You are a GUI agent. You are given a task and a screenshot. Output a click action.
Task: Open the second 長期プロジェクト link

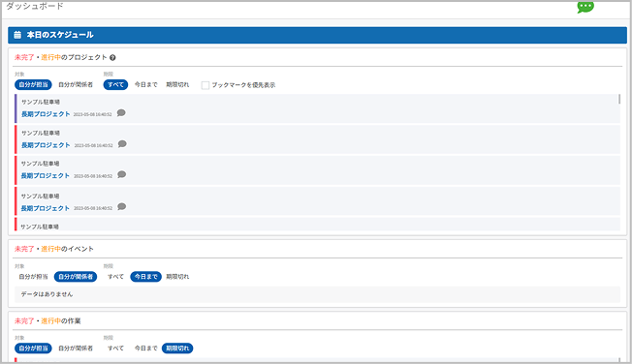click(46, 145)
